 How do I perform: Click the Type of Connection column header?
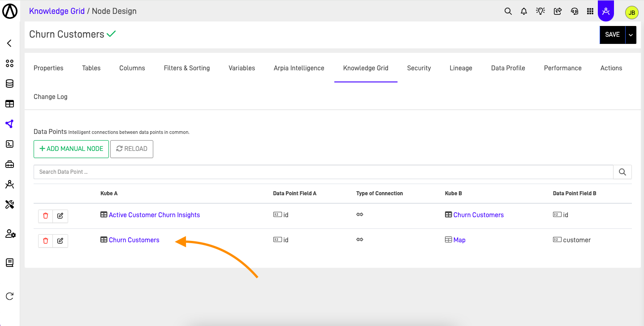pyautogui.click(x=380, y=193)
